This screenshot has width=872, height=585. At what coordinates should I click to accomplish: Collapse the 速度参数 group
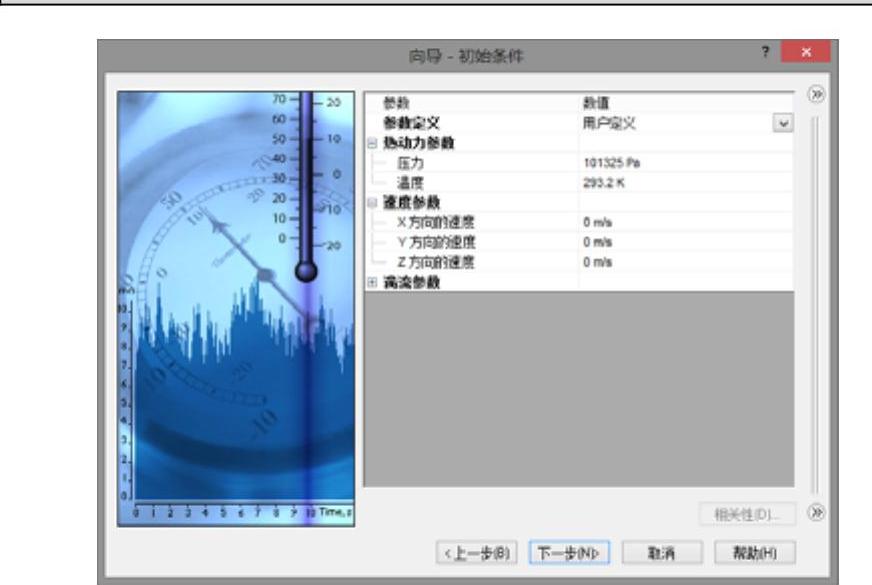[372, 202]
